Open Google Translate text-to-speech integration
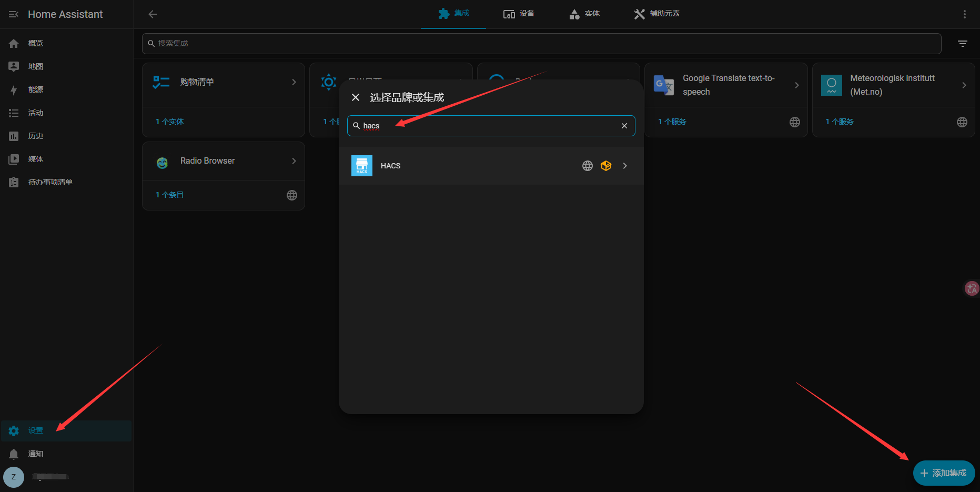980x492 pixels. [x=726, y=85]
